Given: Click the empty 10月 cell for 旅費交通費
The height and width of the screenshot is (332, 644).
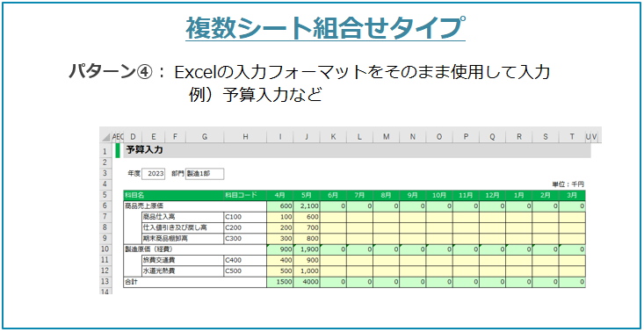Looking at the screenshot, I should tap(439, 260).
